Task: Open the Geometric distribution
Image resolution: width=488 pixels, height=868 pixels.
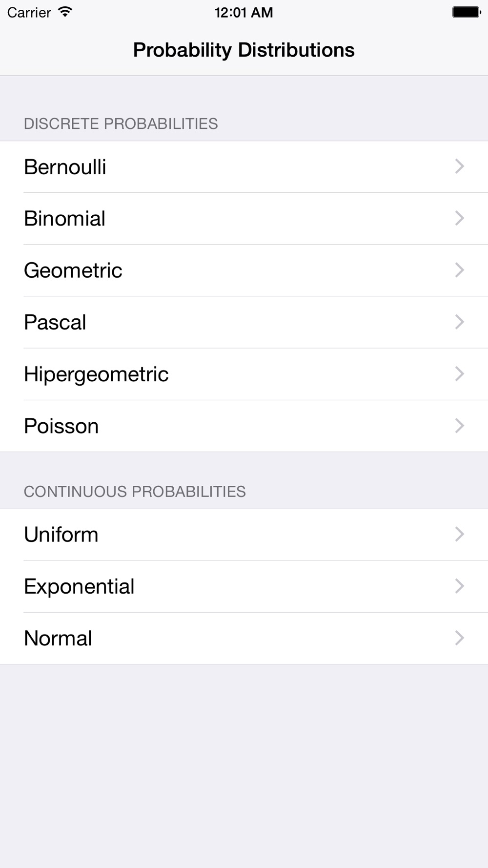Action: [244, 270]
